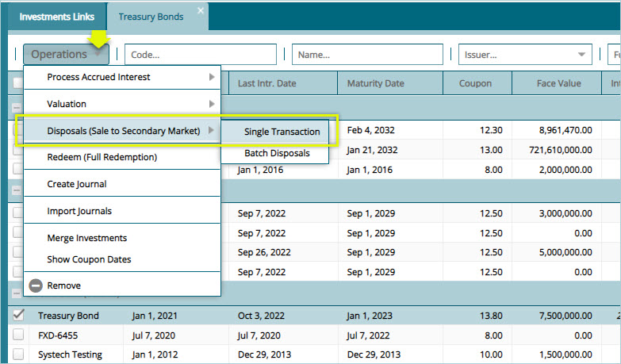The width and height of the screenshot is (621, 364).
Task: Click the Oct 3, 2022 interest date
Action: [x=261, y=316]
